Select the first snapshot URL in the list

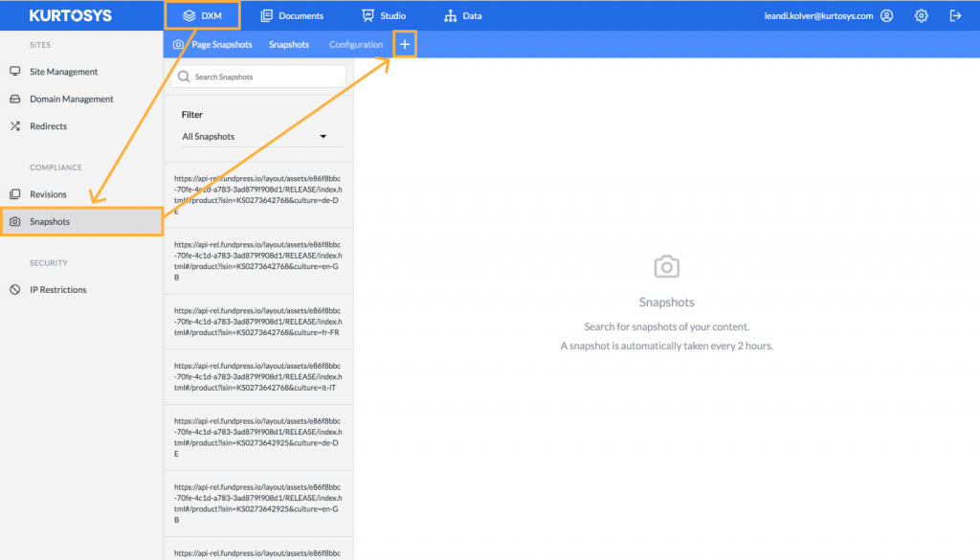pyautogui.click(x=256, y=194)
